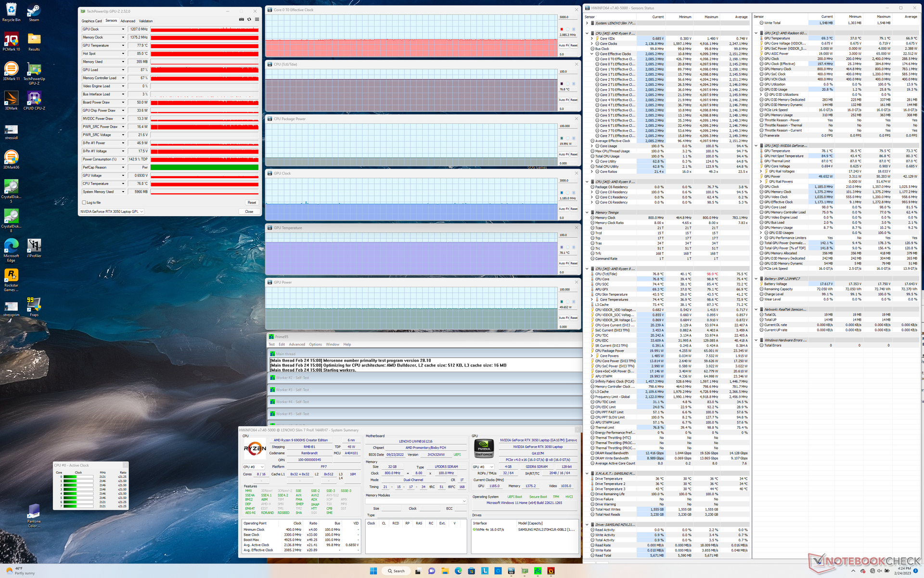Open Prime95 Test menu
Screen dimensions: 924x578
pyautogui.click(x=271, y=344)
